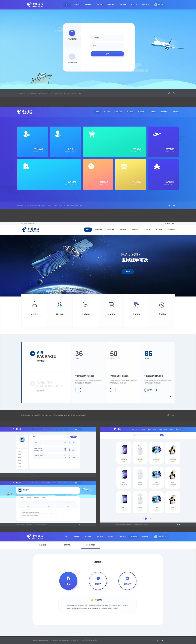Open 积分服务 in tile page nav
The width and height of the screenshot is (196, 644).
pyautogui.click(x=141, y=112)
